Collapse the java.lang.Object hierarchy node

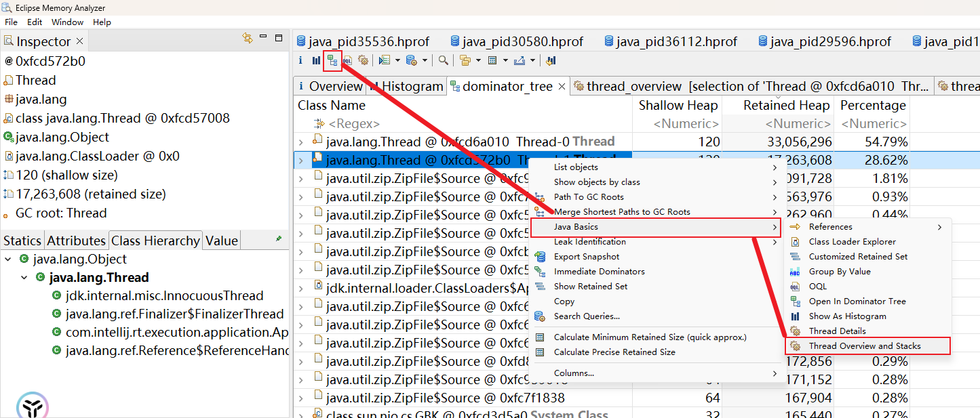[x=7, y=259]
